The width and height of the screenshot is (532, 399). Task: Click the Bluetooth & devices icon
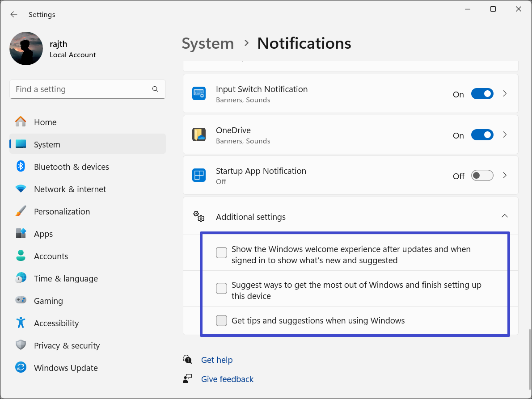21,167
